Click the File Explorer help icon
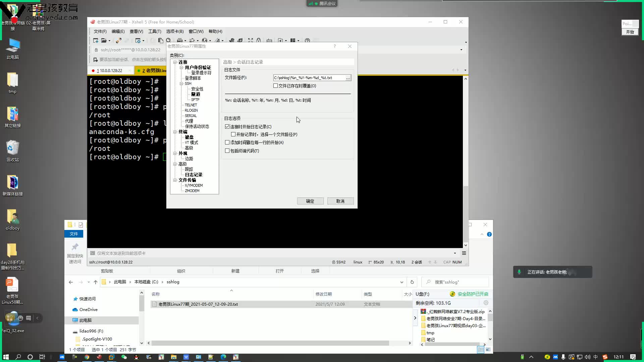This screenshot has height=362, width=644. pos(489,234)
